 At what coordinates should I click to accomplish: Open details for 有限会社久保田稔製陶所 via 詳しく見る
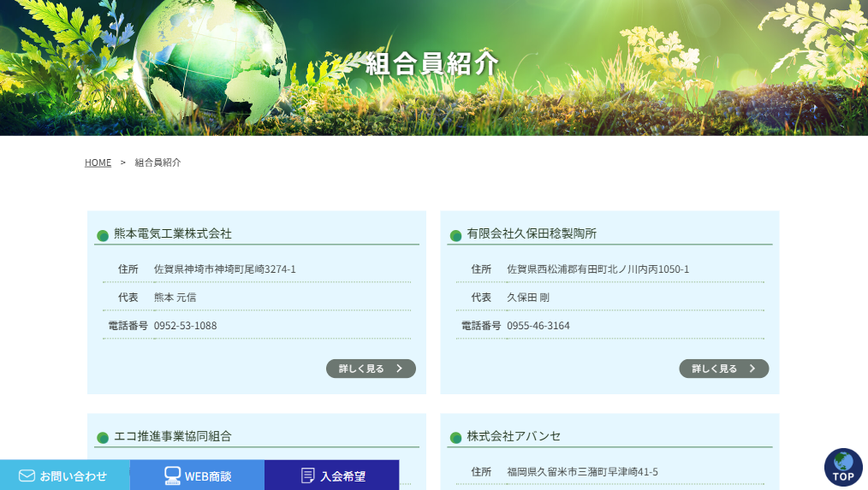[724, 369]
